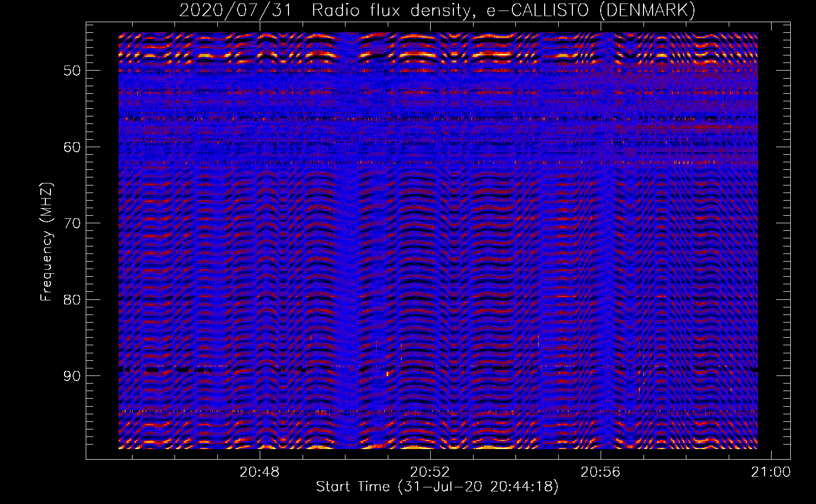Select the 20:48 time tick label
Image resolution: width=816 pixels, height=504 pixels.
[260, 472]
